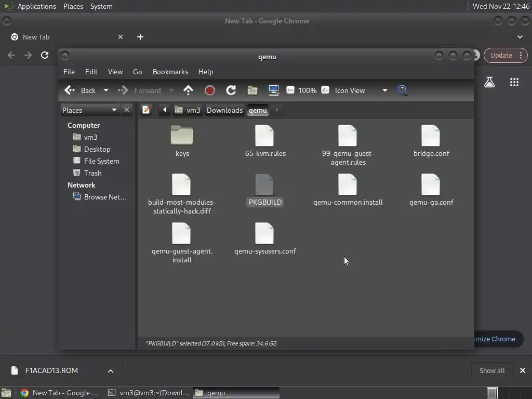Toggle the location edit pencil icon
Viewport: 532px width, 399px height.
[x=146, y=110]
